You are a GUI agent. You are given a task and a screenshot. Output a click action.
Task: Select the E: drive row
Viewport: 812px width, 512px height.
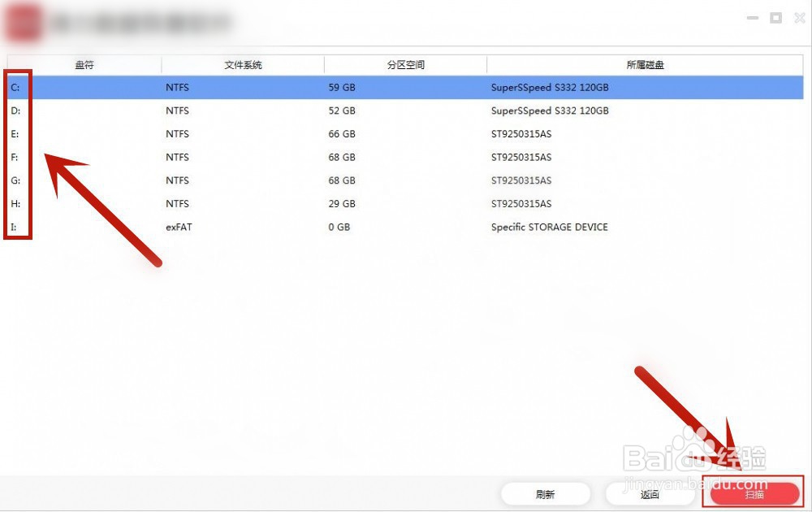coord(405,134)
